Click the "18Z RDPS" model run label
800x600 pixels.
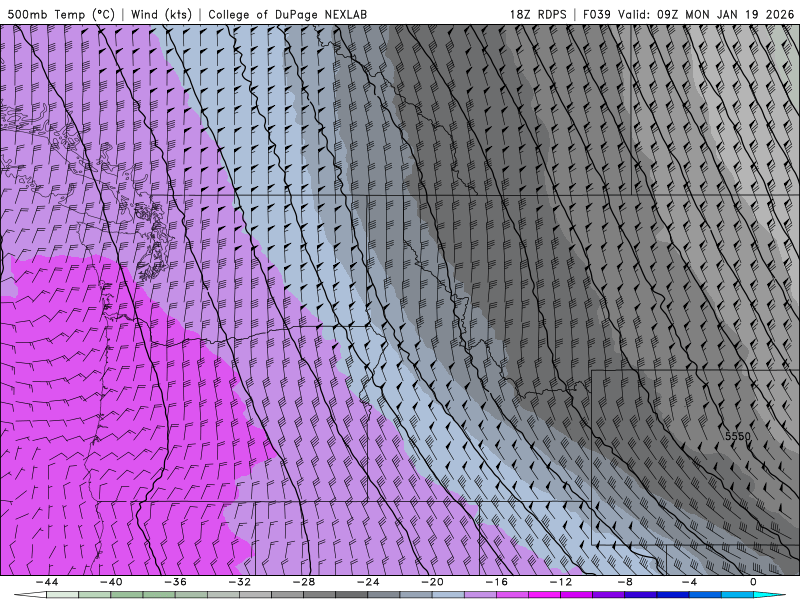[538, 14]
